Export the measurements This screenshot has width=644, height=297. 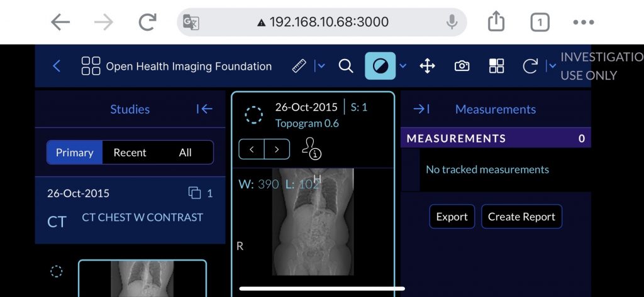(452, 217)
